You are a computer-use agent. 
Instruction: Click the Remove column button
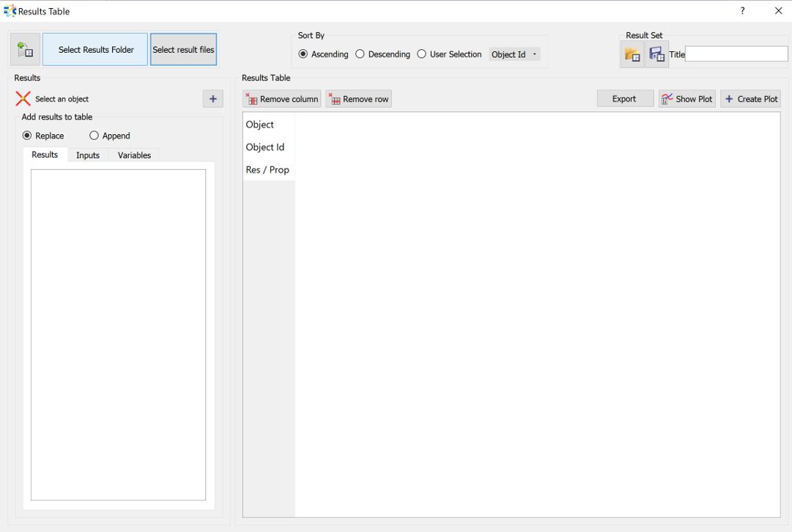tap(282, 99)
